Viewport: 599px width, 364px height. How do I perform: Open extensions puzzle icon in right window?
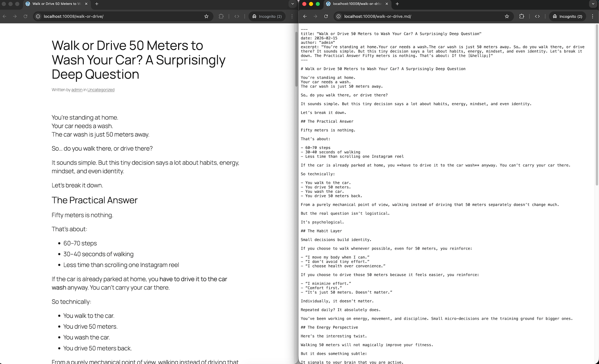coord(521,16)
